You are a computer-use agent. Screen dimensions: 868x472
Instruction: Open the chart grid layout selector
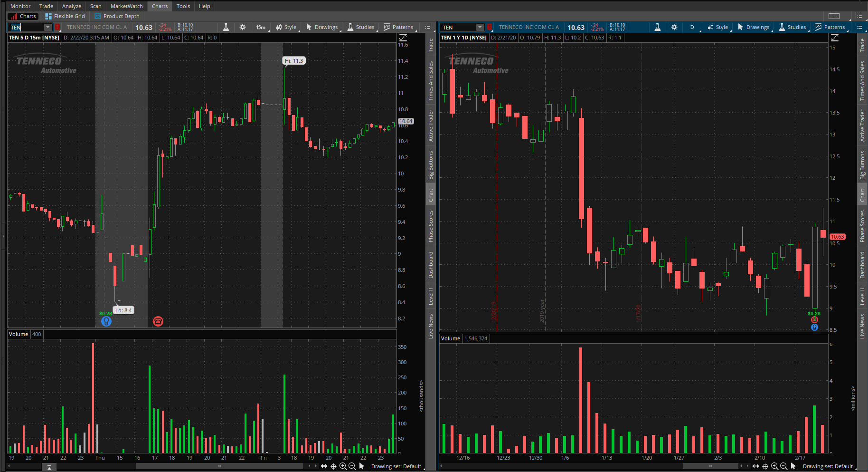click(834, 16)
